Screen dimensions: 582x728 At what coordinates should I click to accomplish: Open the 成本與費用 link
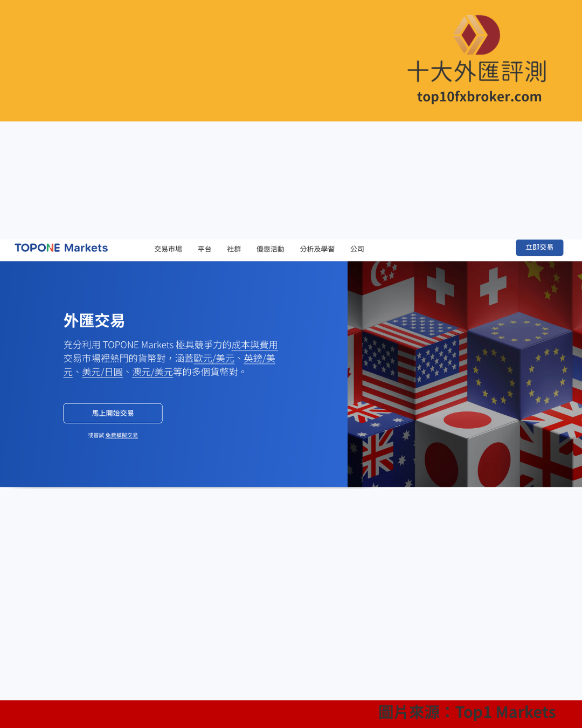[254, 345]
